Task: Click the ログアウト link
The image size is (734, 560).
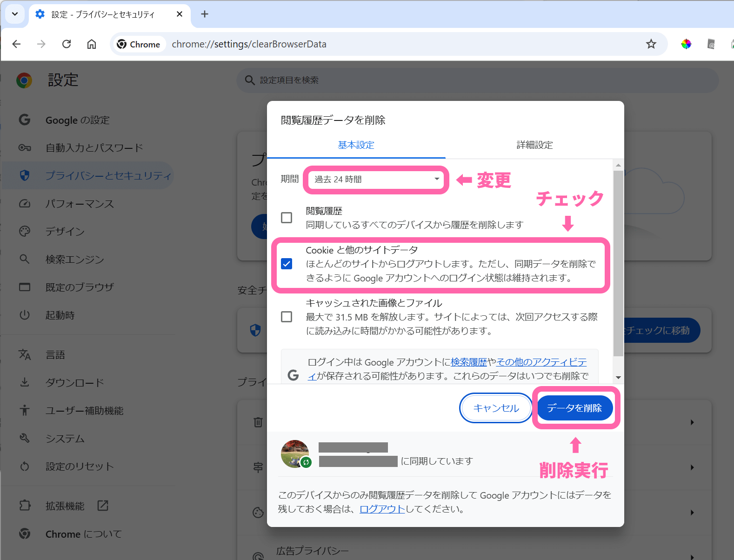Action: pos(382,509)
